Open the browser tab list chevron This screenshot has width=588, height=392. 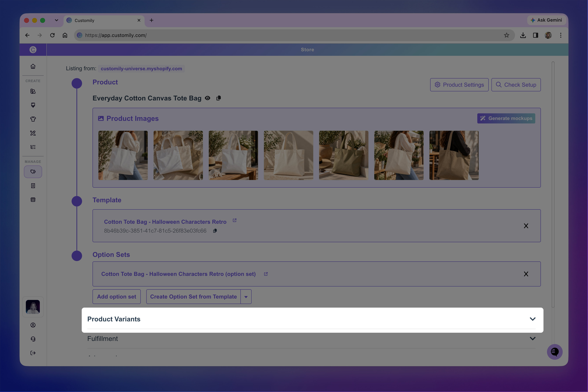tap(57, 20)
